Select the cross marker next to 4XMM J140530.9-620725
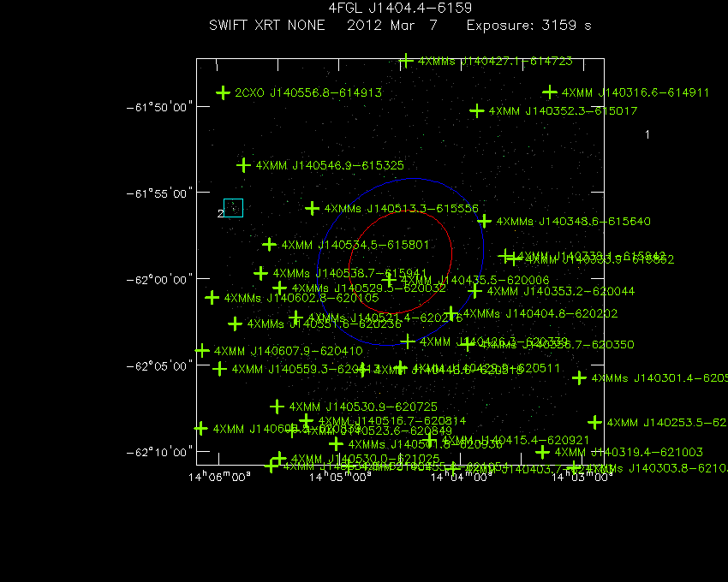The width and height of the screenshot is (728, 582). coord(277,407)
